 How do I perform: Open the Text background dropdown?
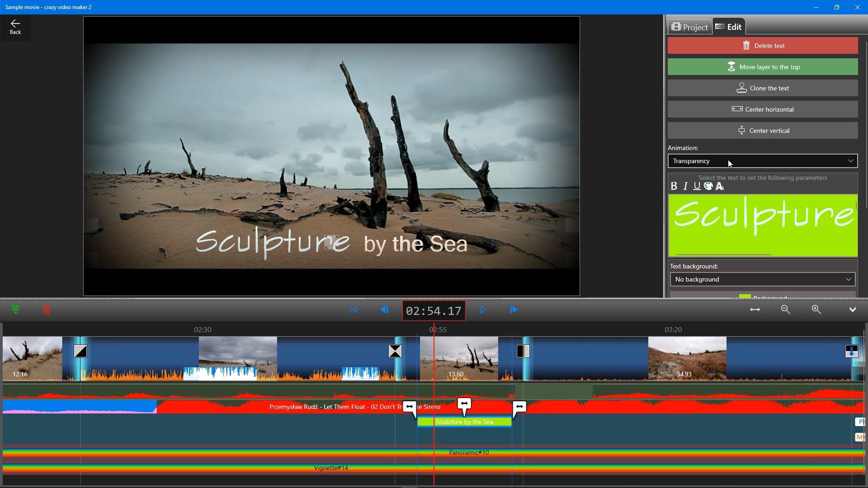(x=763, y=279)
